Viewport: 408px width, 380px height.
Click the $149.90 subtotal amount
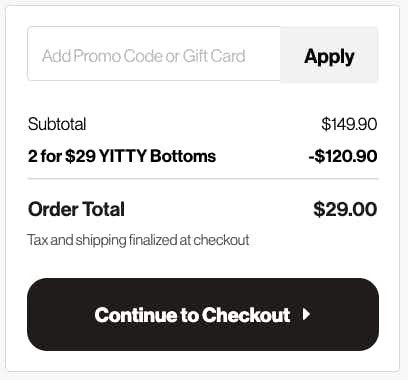pyautogui.click(x=349, y=124)
